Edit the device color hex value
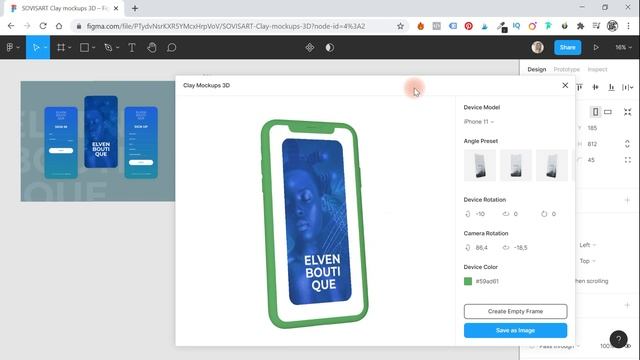Screen dimensions: 640x360 point(487,281)
